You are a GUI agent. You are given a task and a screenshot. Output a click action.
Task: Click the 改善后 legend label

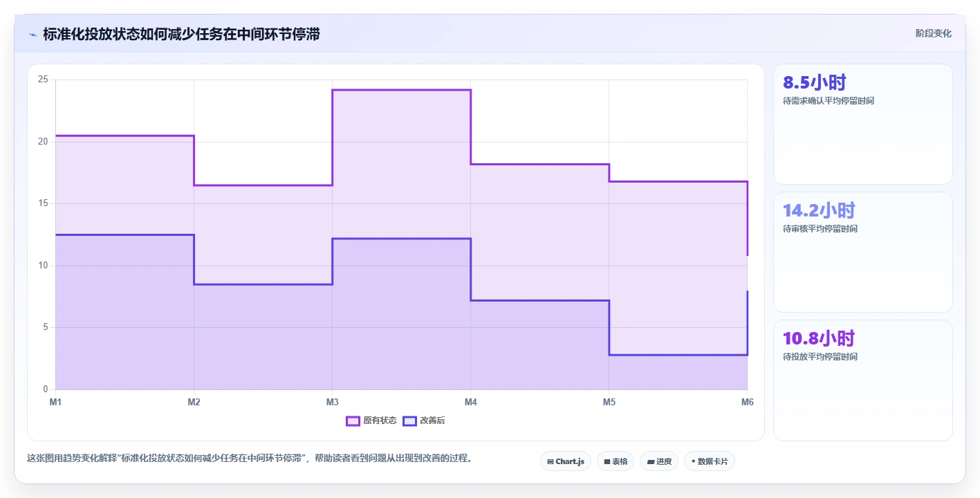click(x=432, y=421)
